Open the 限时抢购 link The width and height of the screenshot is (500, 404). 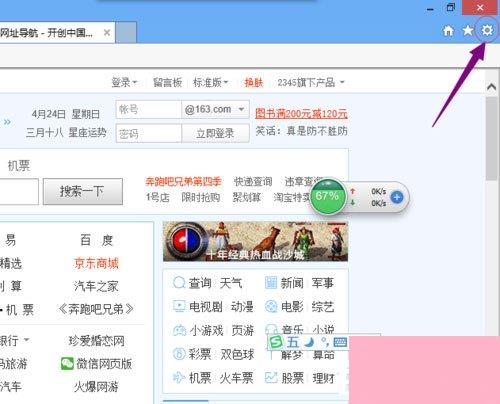pyautogui.click(x=200, y=197)
